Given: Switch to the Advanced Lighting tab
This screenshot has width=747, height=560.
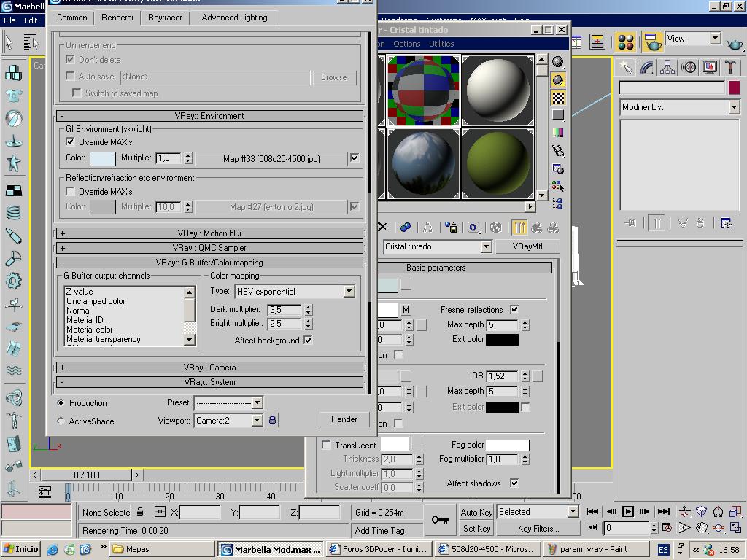Looking at the screenshot, I should click(x=234, y=17).
